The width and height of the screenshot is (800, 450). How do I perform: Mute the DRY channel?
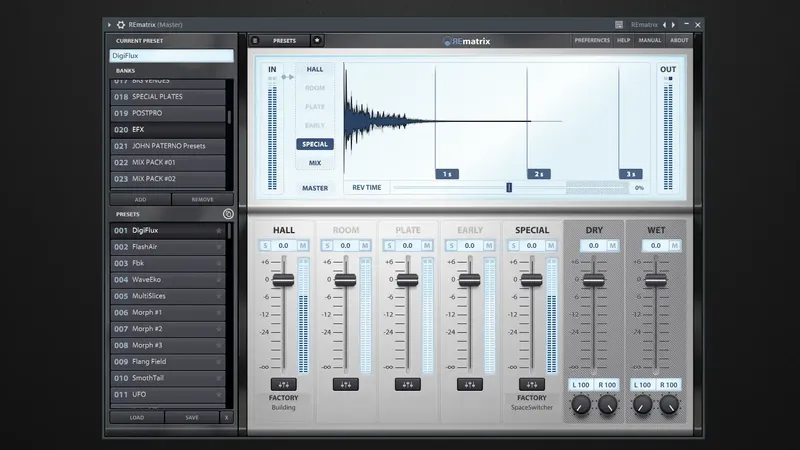(x=613, y=245)
